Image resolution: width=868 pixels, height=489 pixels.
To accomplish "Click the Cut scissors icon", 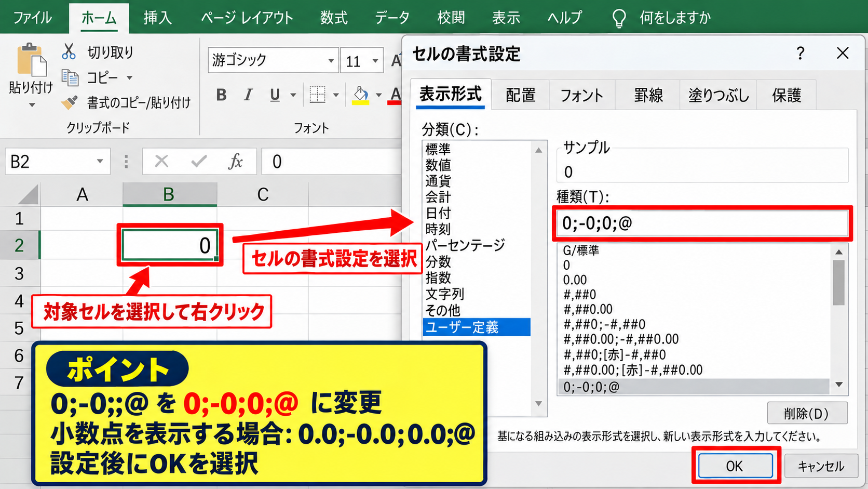I will click(69, 51).
